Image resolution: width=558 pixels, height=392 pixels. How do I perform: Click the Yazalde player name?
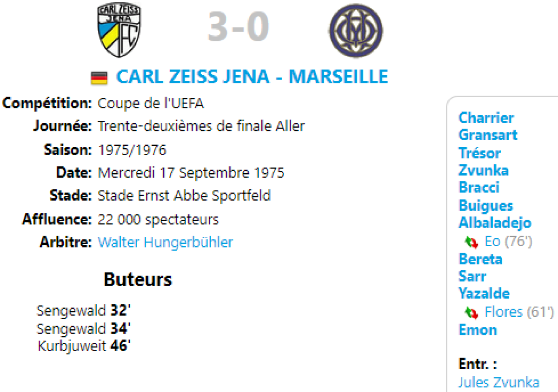(484, 294)
